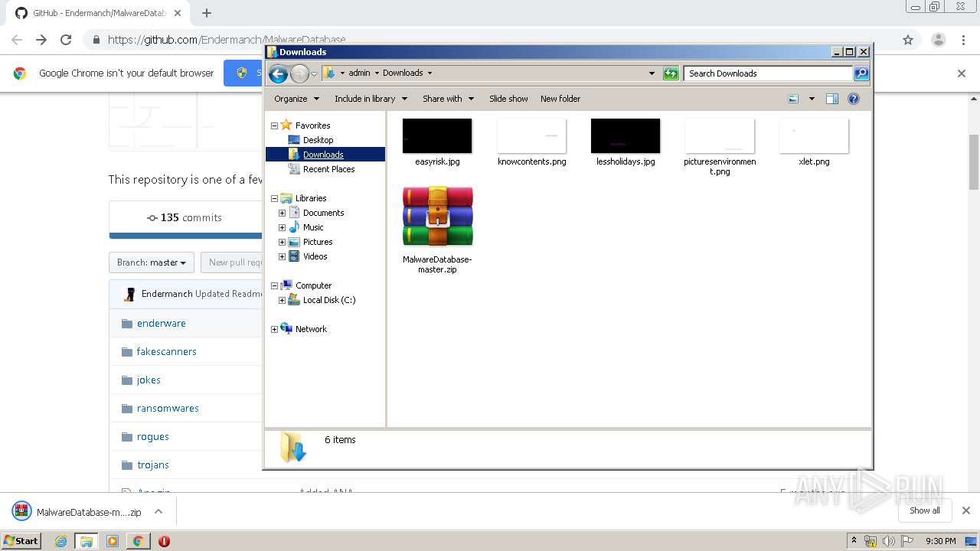
Task: Click New folder in Explorer toolbar
Action: click(560, 99)
